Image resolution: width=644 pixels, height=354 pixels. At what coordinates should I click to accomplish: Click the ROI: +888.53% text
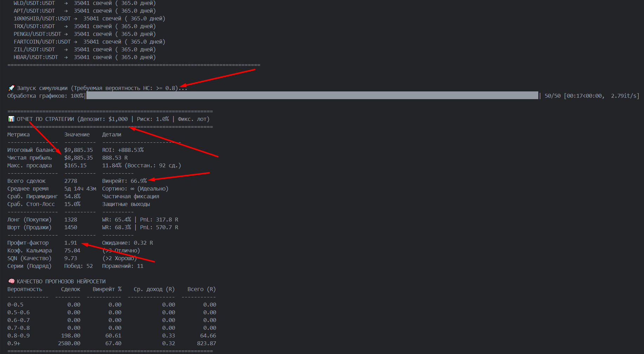pos(123,150)
